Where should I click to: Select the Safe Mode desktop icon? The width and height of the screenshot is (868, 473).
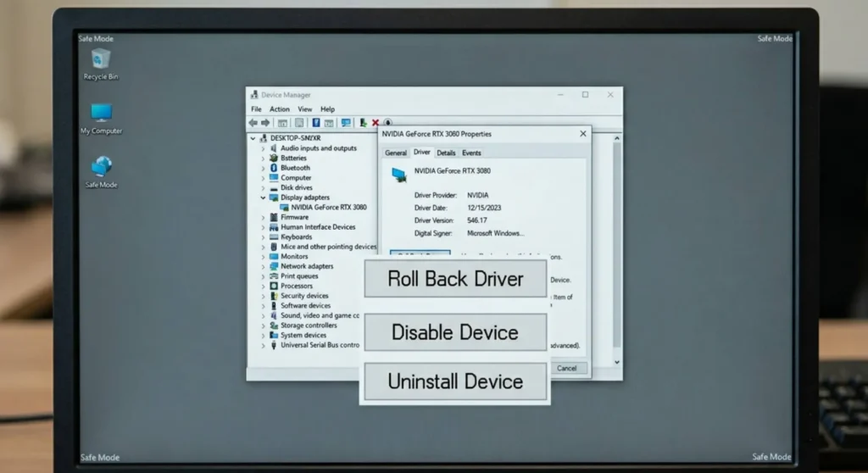(101, 172)
